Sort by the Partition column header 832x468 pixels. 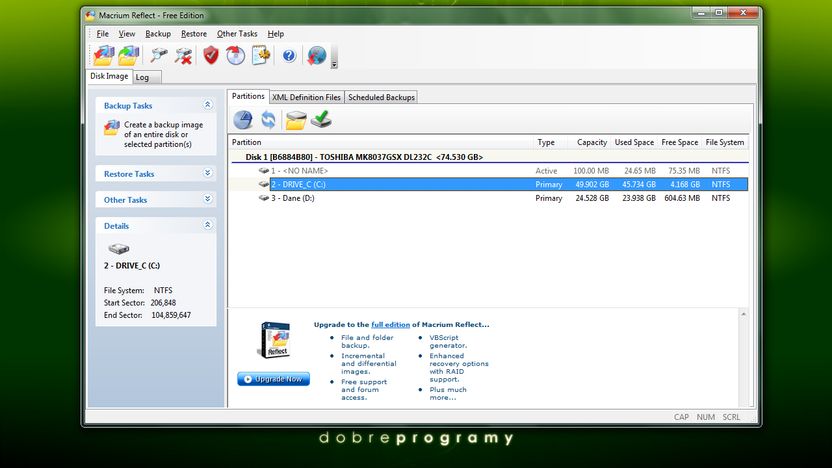[x=380, y=142]
